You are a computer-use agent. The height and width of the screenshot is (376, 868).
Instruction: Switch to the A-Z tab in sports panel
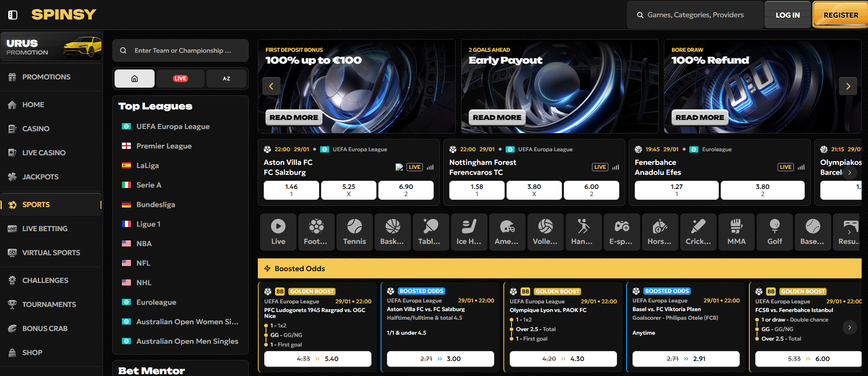(226, 79)
